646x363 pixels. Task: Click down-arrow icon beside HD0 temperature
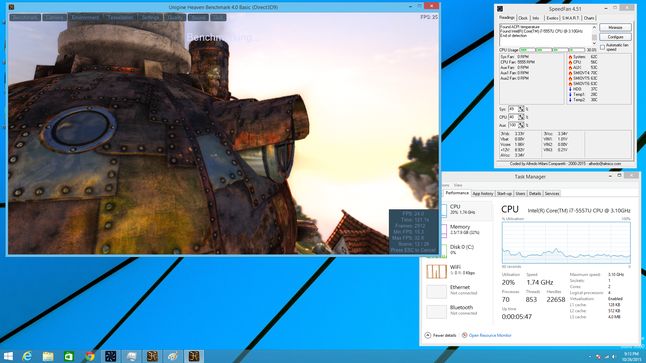point(570,89)
